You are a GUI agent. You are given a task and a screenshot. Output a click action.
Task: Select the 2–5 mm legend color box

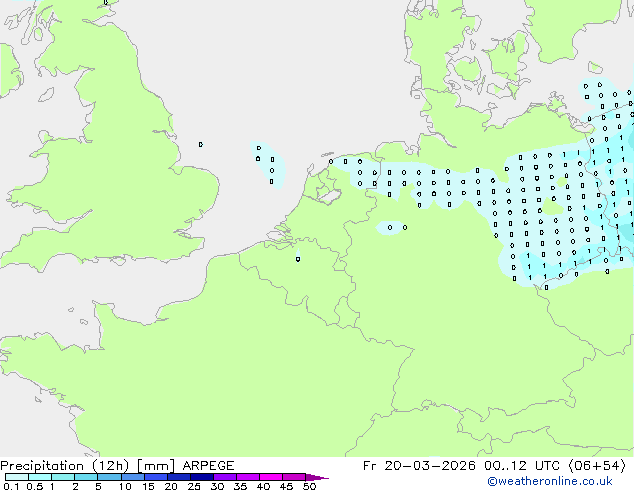[x=86, y=477]
